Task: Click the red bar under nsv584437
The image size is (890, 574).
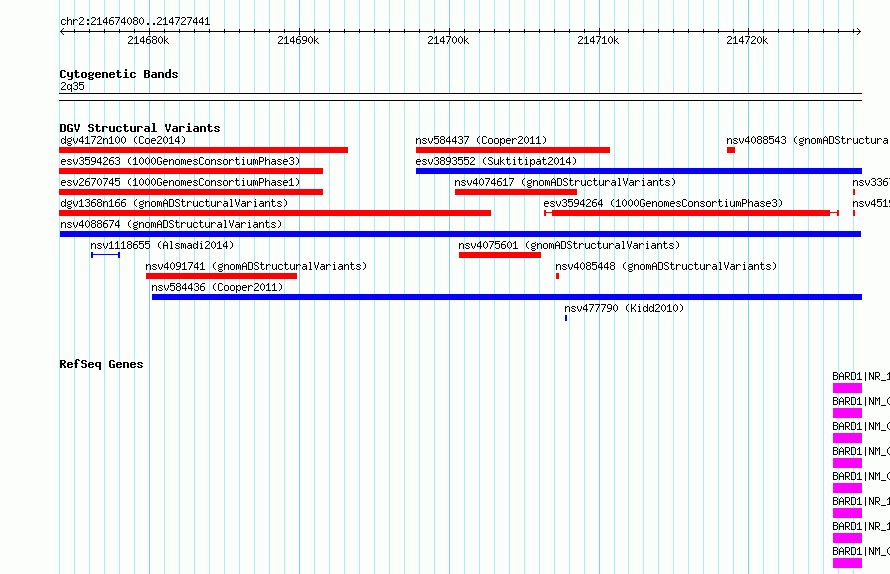Action: click(x=513, y=150)
